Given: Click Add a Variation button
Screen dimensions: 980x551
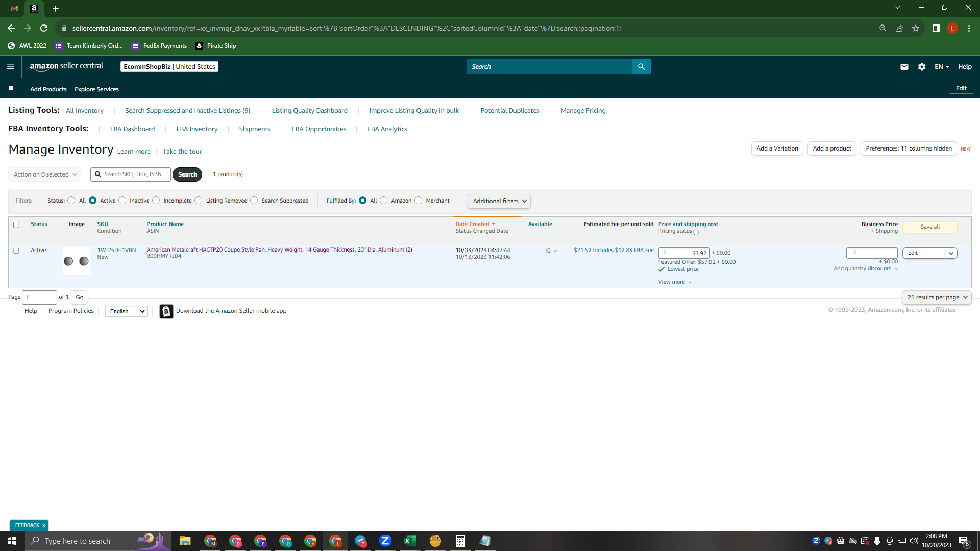Looking at the screenshot, I should coord(777,148).
